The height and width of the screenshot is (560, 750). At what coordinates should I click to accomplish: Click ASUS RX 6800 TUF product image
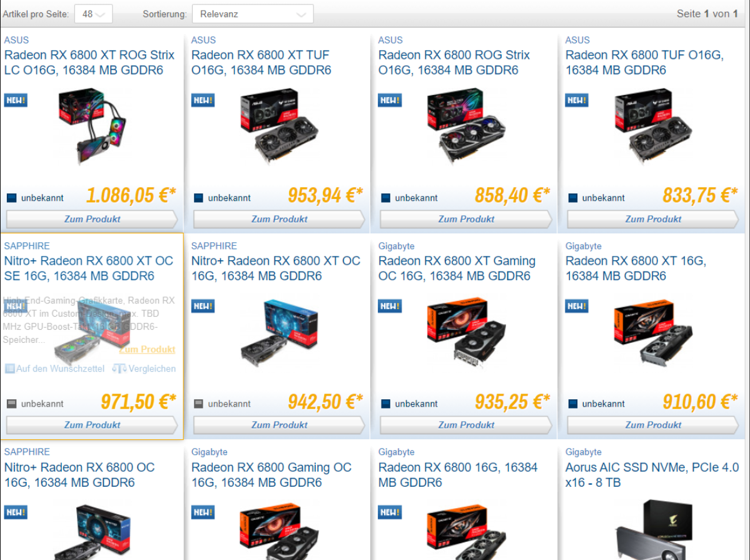[654, 126]
